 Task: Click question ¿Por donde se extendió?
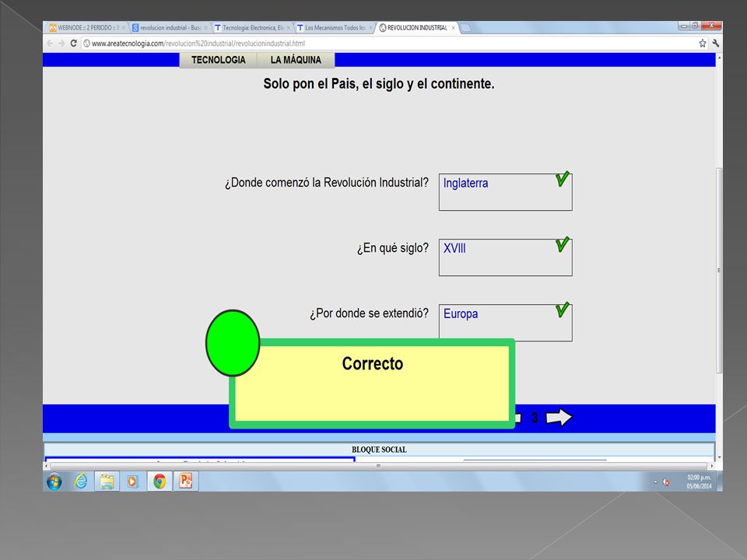(x=369, y=313)
